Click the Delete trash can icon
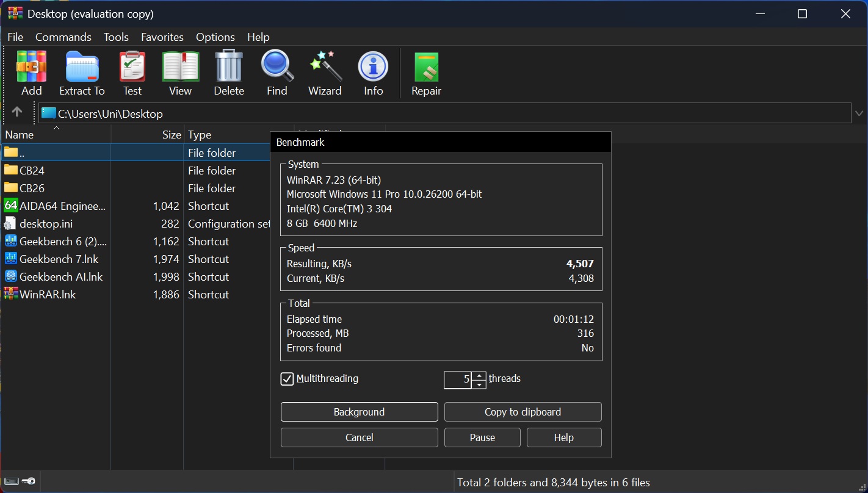 pos(229,67)
